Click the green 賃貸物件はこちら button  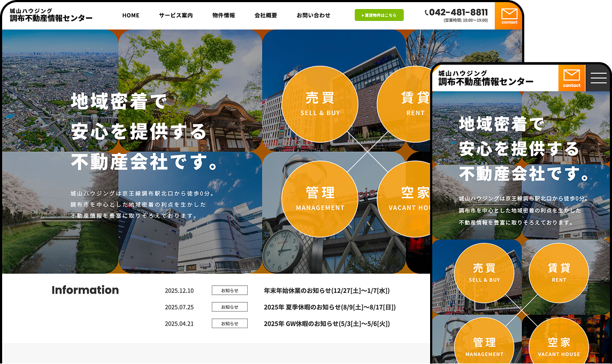(379, 16)
